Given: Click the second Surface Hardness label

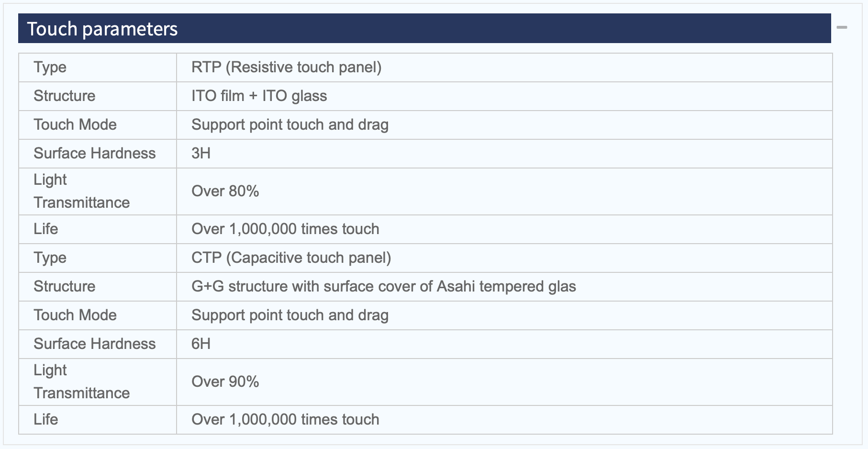Looking at the screenshot, I should point(94,344).
